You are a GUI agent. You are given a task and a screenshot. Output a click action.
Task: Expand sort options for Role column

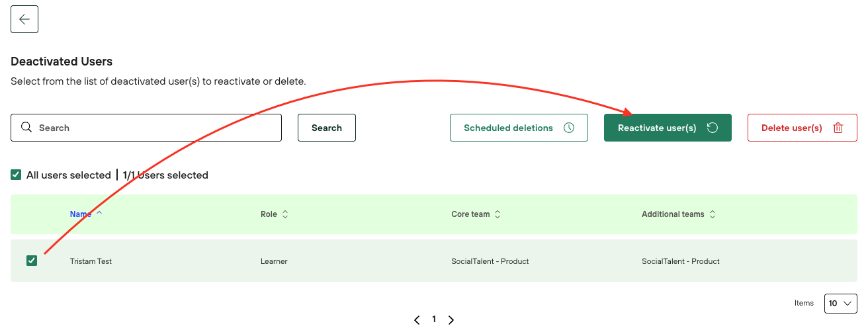point(285,214)
